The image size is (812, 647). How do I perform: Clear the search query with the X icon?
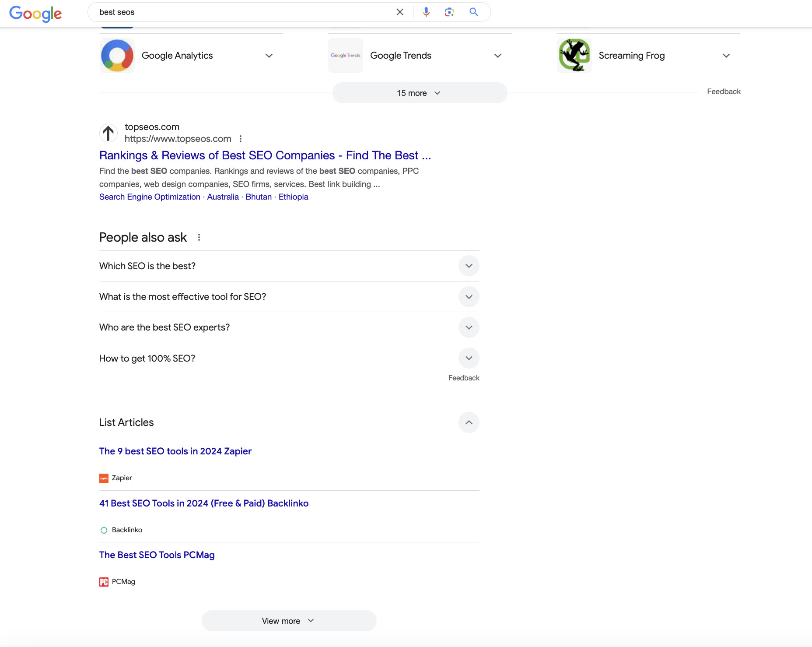[x=399, y=12]
